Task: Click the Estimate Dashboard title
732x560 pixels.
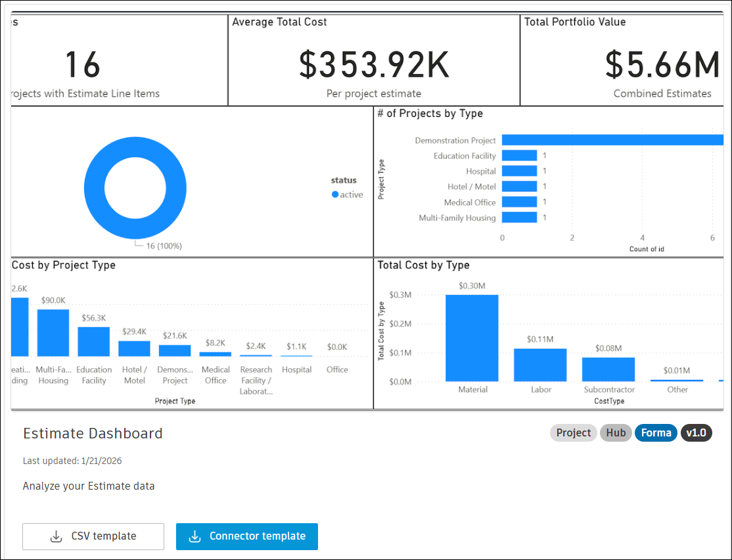Action: tap(93, 433)
